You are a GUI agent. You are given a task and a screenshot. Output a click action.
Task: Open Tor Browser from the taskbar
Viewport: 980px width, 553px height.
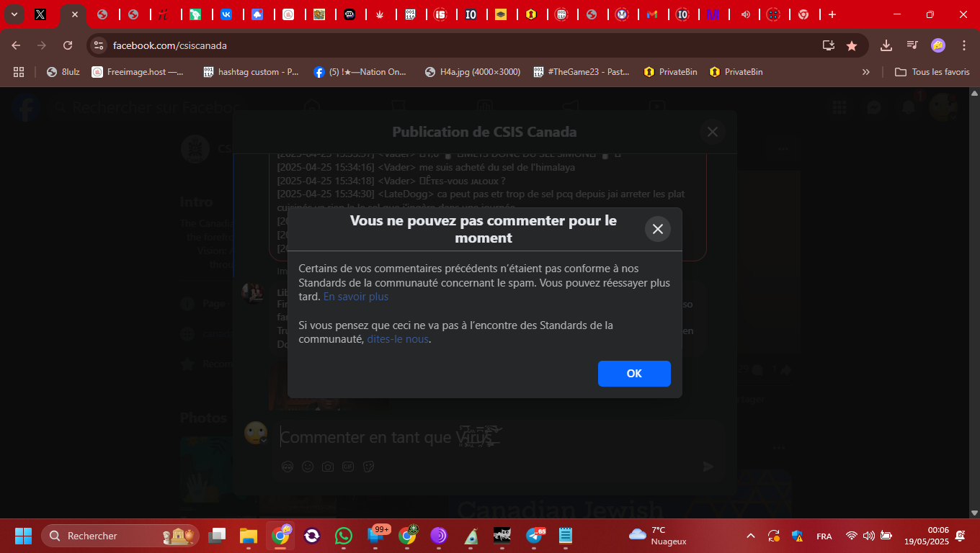click(x=439, y=536)
